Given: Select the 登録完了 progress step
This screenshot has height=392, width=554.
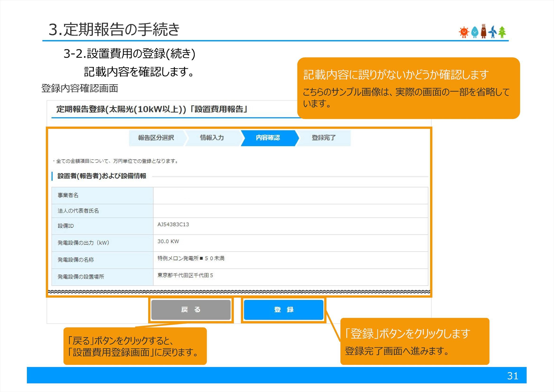Looking at the screenshot, I should pyautogui.click(x=323, y=138).
